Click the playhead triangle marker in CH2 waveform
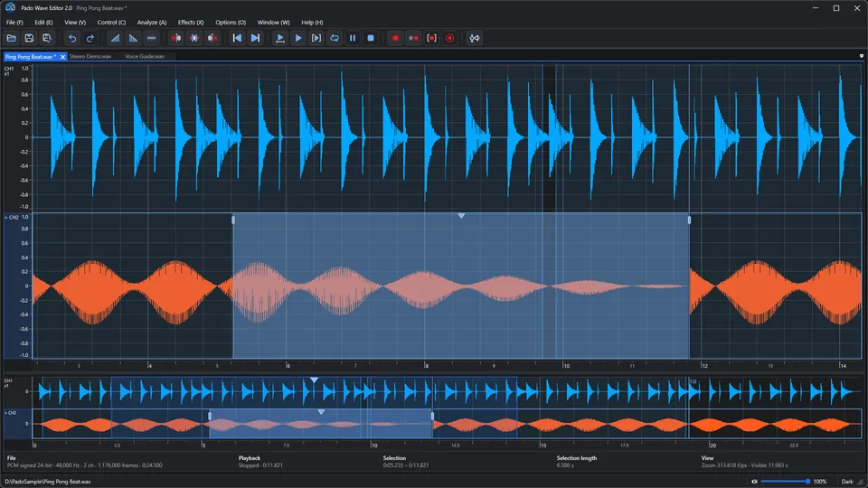The image size is (868, 488). [x=461, y=216]
